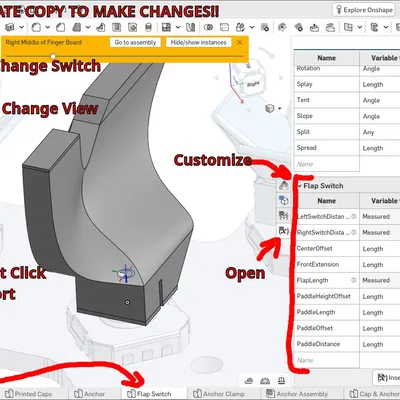Image resolution: width=400 pixels, height=400 pixels.
Task: Collapse the Flap Switch variable section
Action: point(299,186)
